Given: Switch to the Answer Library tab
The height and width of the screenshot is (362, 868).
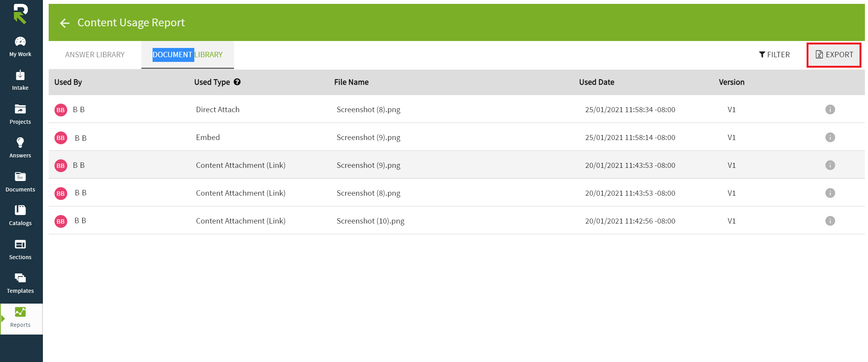Looking at the screenshot, I should 95,55.
